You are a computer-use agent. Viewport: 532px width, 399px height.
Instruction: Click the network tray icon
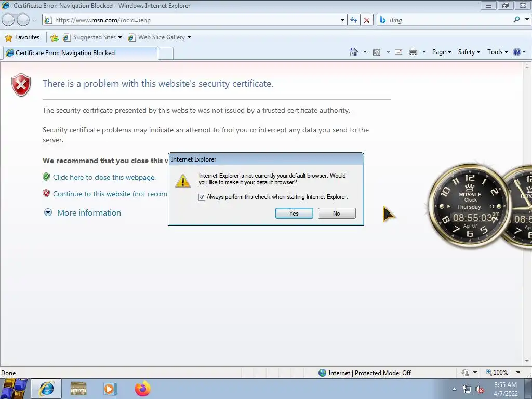[467, 390]
